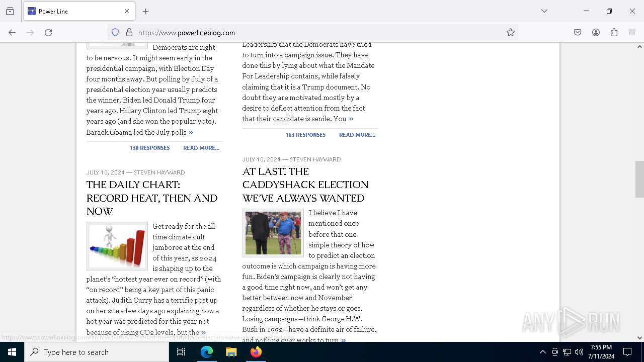Follow Read More link beside 130 Responses
This screenshot has height=362, width=644.
(x=201, y=148)
